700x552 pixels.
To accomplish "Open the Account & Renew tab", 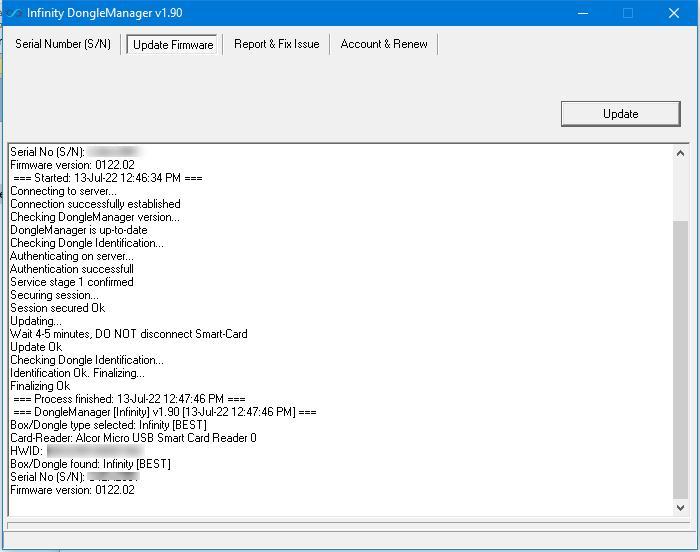I will (x=383, y=44).
